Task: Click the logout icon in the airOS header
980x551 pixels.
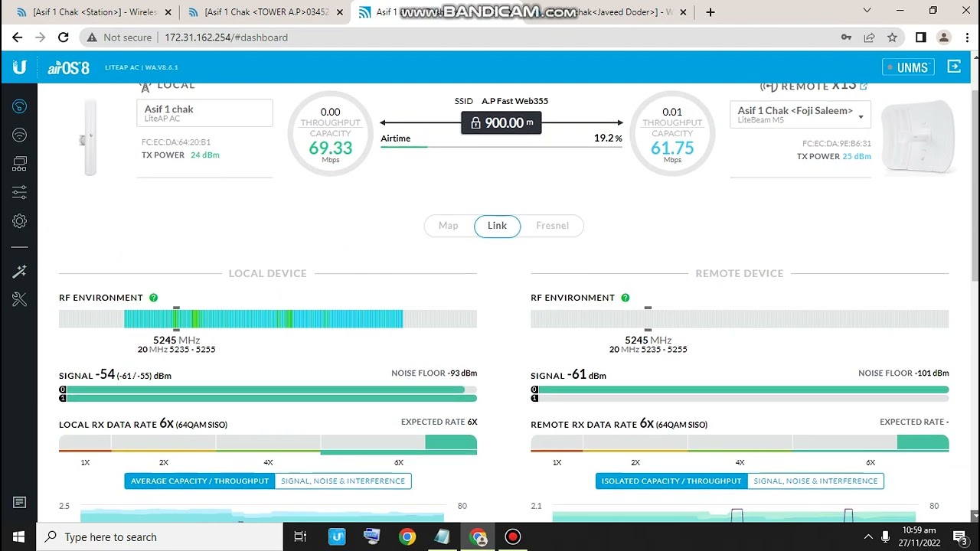Action: tap(954, 67)
